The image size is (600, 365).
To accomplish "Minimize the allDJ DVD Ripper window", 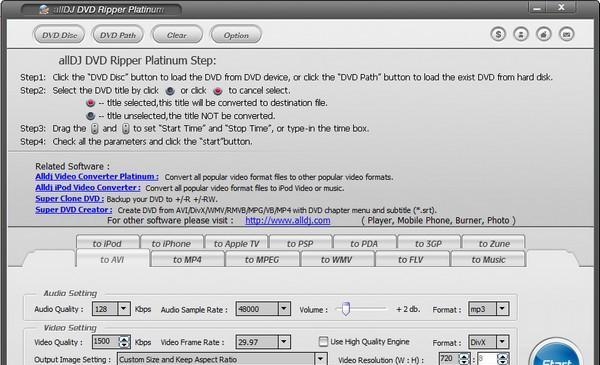I will point(537,8).
